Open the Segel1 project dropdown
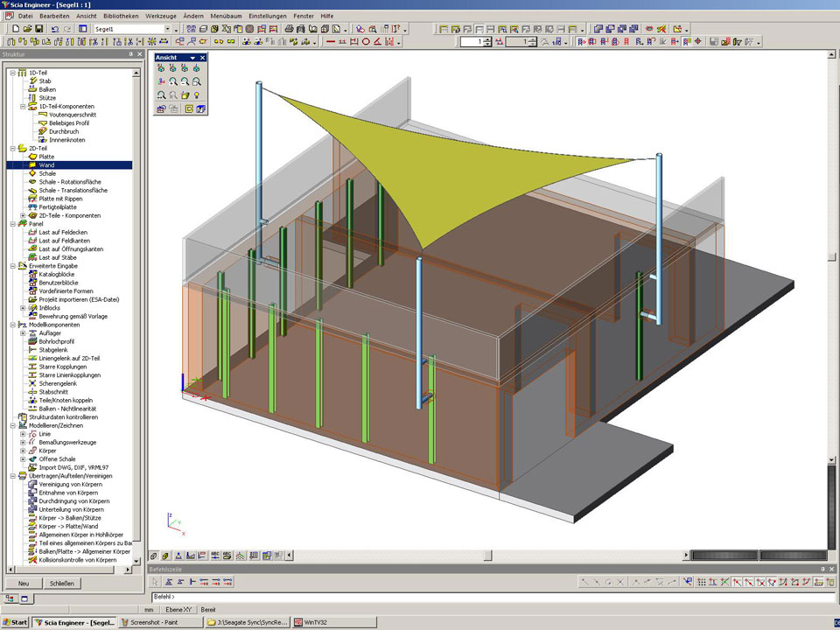The height and width of the screenshot is (630, 840). pos(168,29)
